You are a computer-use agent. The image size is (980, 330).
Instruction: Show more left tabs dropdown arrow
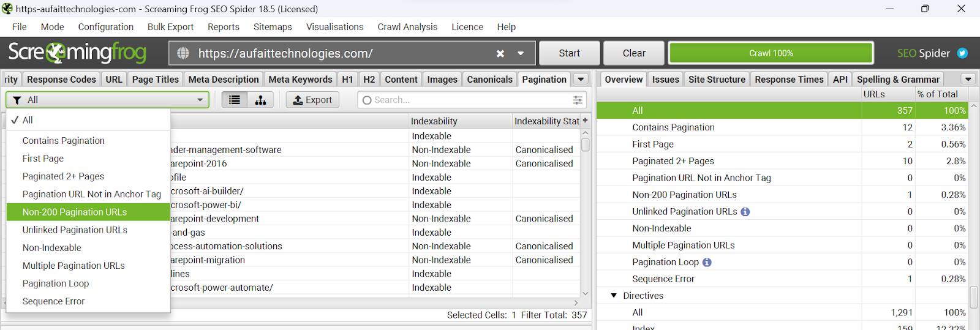click(x=581, y=79)
